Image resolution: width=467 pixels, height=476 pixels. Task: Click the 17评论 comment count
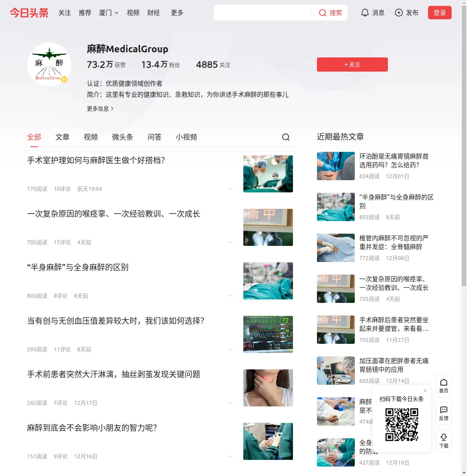point(62,242)
